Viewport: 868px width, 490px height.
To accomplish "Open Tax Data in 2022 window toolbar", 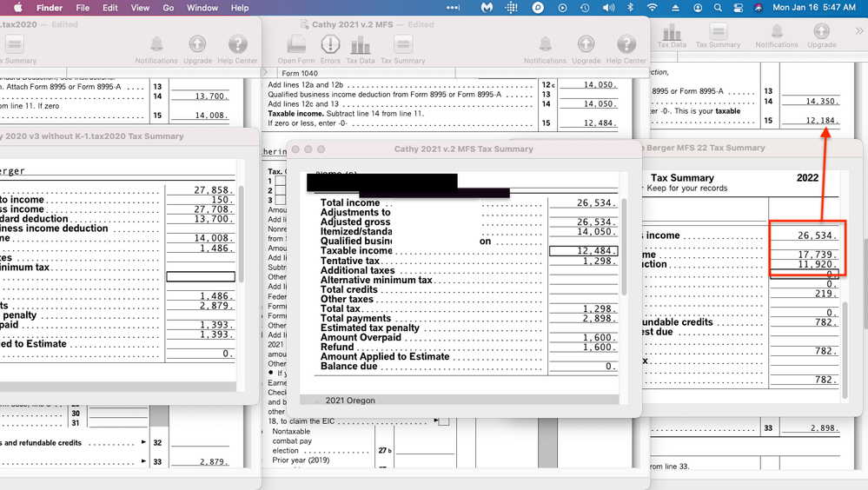I will (672, 31).
